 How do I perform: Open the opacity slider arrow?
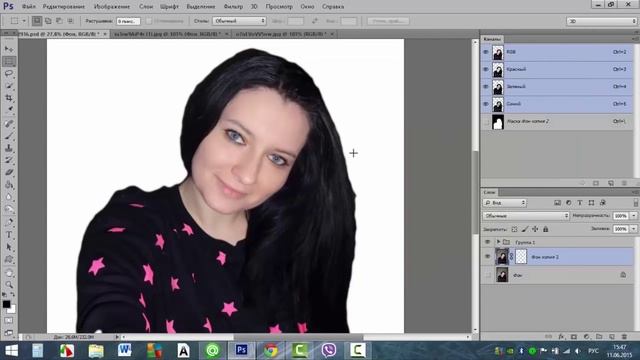coord(633,216)
